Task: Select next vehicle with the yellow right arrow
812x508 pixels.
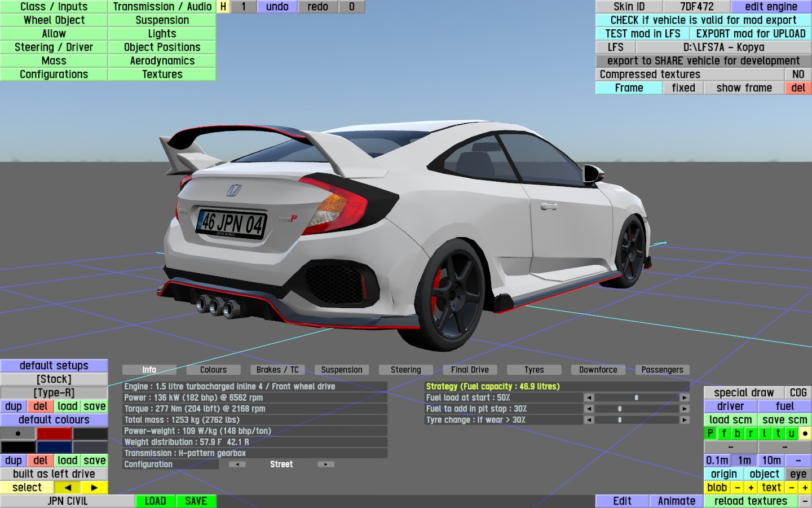Action: [x=95, y=488]
